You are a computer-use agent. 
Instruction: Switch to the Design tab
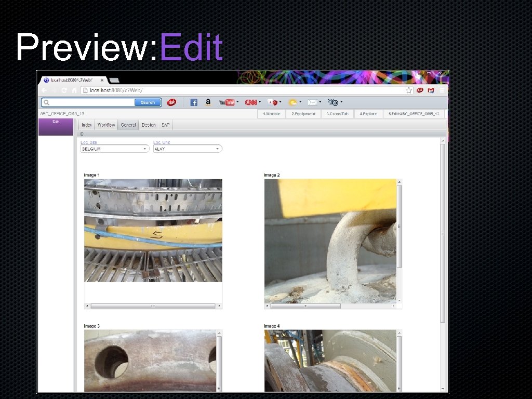149,125
